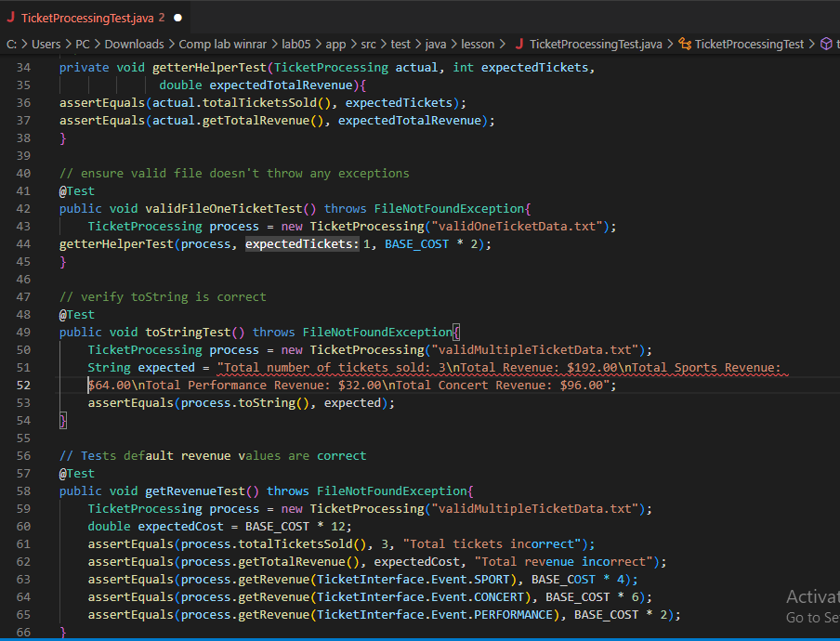Viewport: 840px width, 641px height.
Task: Click the unsaved-changes dot on the tab
Action: 177,18
